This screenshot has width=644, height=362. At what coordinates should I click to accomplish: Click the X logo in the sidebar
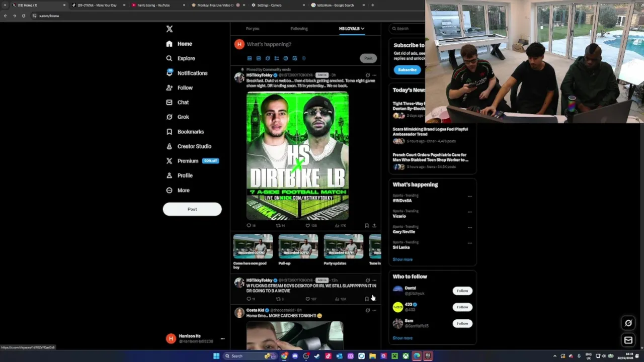tap(170, 29)
